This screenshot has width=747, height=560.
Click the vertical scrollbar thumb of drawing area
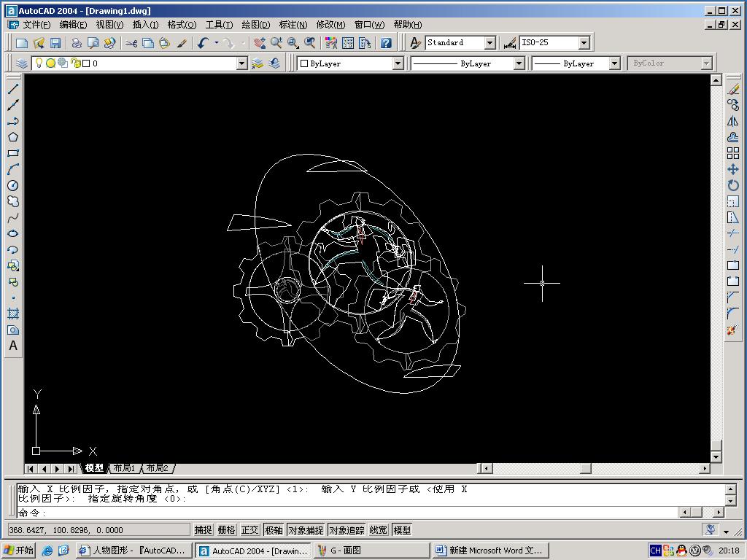coord(716,446)
